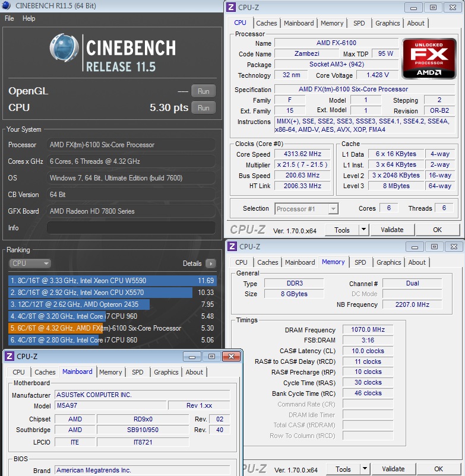Close the CPU-Z Mainboard window
Screen dimensions: 465x476
click(x=231, y=356)
